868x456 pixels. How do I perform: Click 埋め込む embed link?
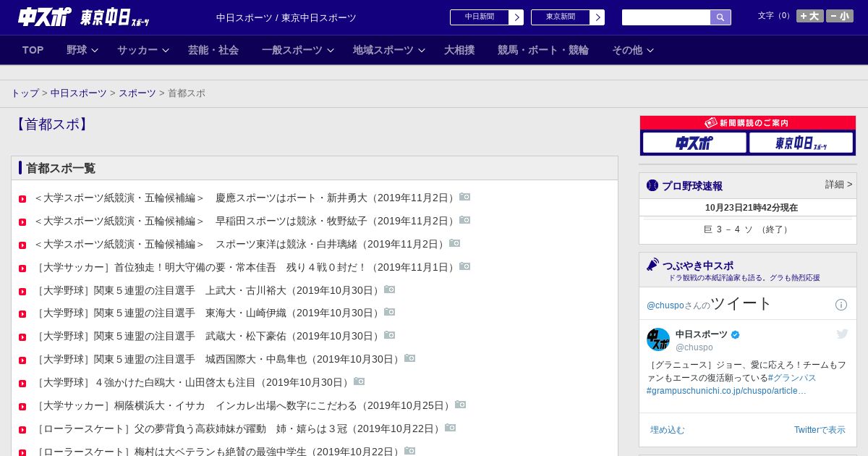click(x=667, y=430)
